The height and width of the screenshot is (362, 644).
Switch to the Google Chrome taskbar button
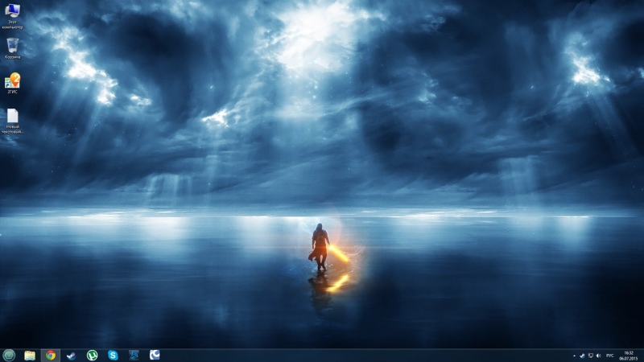pos(51,356)
